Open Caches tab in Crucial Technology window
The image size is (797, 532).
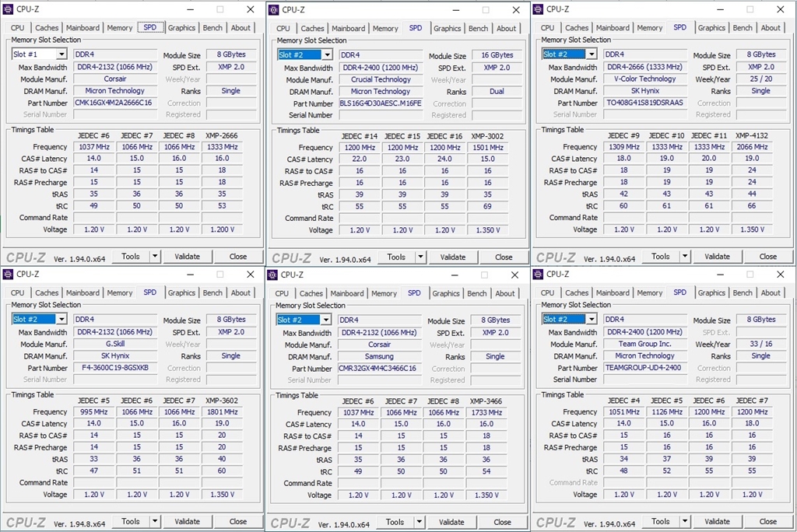(x=312, y=29)
